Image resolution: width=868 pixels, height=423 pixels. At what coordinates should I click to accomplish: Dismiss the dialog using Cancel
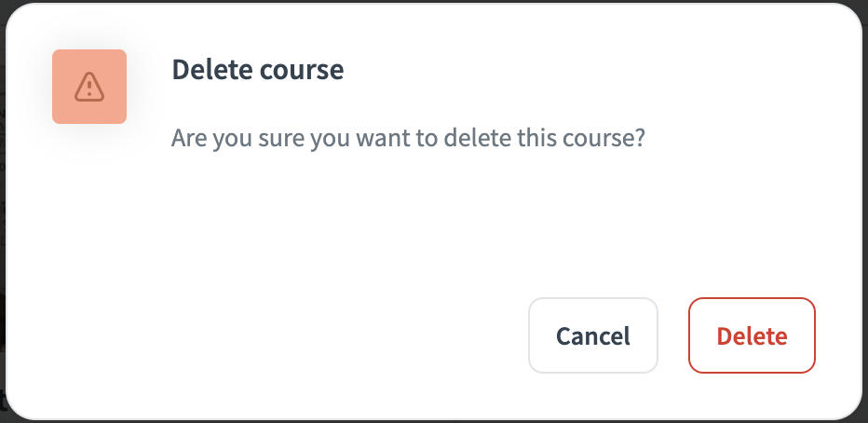pos(592,335)
